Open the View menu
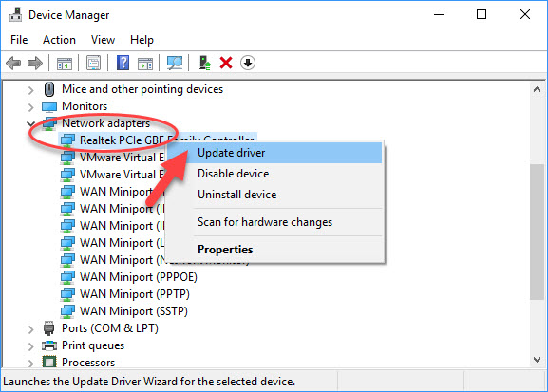Image resolution: width=548 pixels, height=392 pixels. pyautogui.click(x=103, y=40)
